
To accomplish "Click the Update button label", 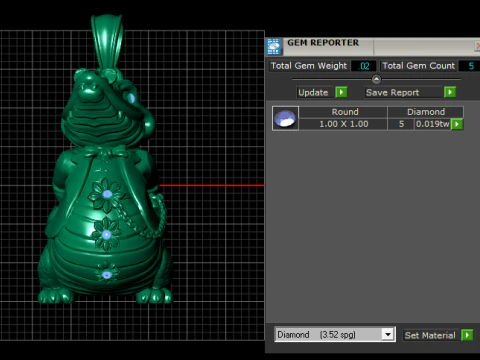I will 314,92.
